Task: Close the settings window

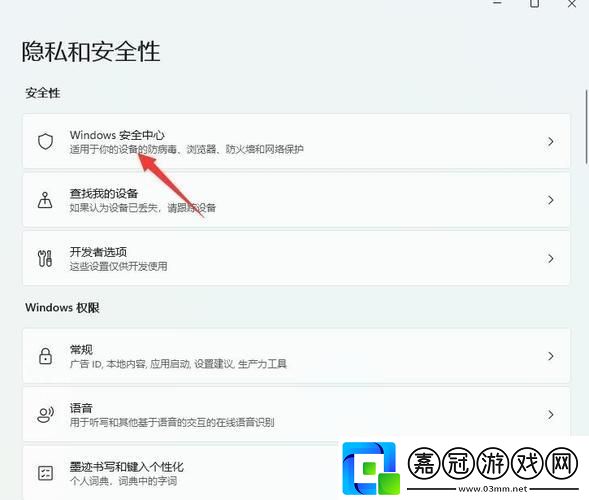Action: 572,4
